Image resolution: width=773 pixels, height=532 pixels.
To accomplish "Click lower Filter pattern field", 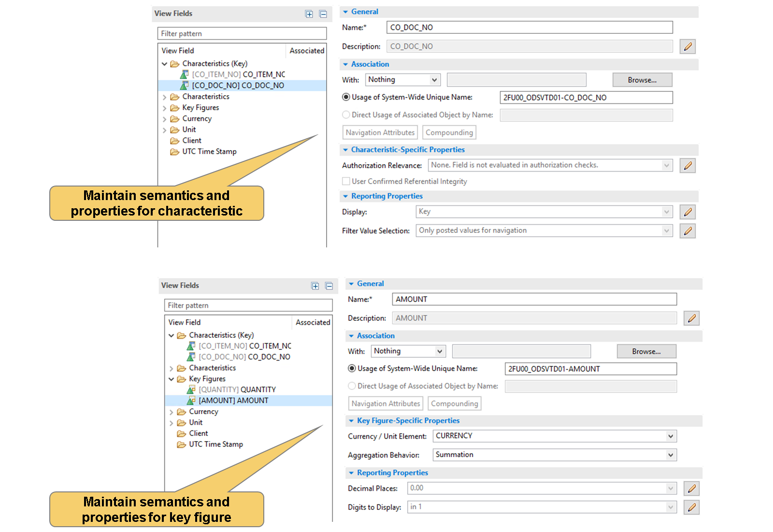I will pyautogui.click(x=248, y=305).
